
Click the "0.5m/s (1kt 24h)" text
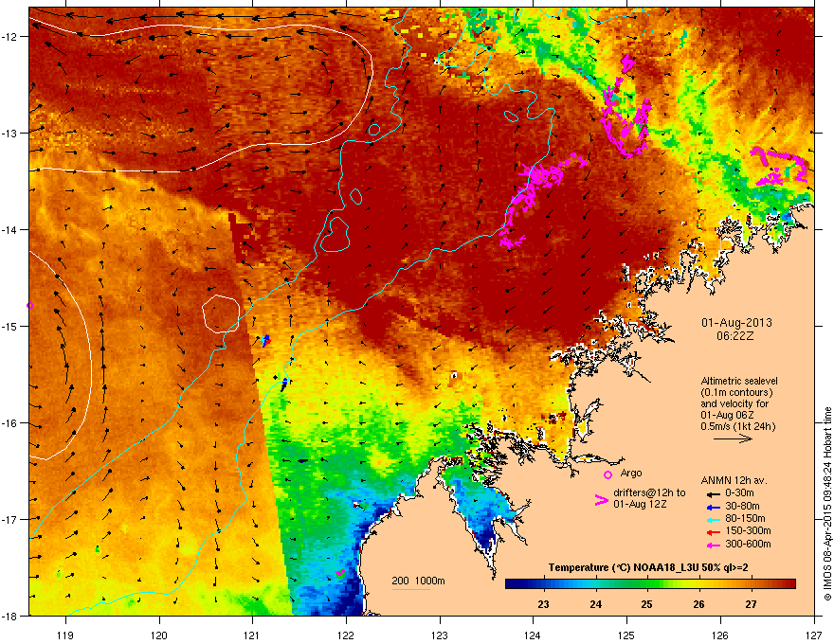click(737, 426)
